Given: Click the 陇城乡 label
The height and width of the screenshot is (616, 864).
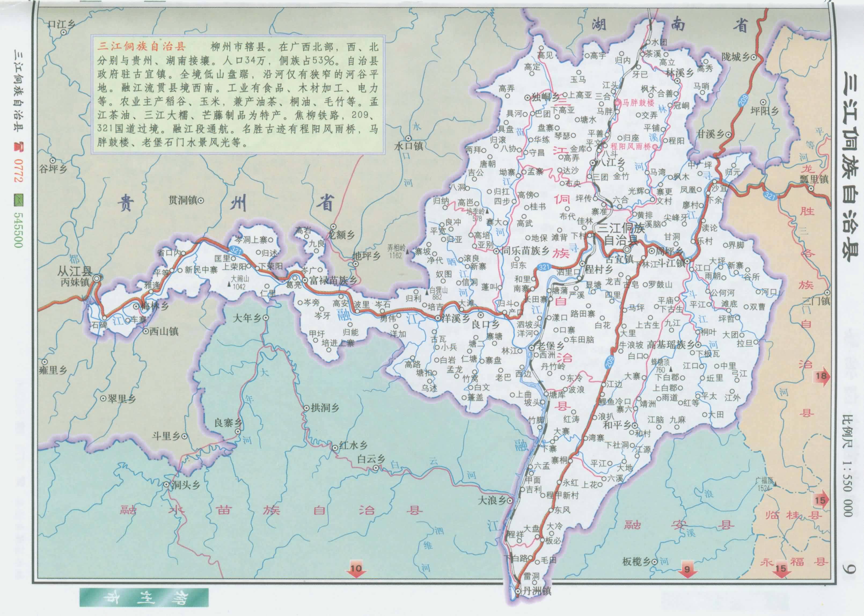Looking at the screenshot, I should click(x=736, y=57).
